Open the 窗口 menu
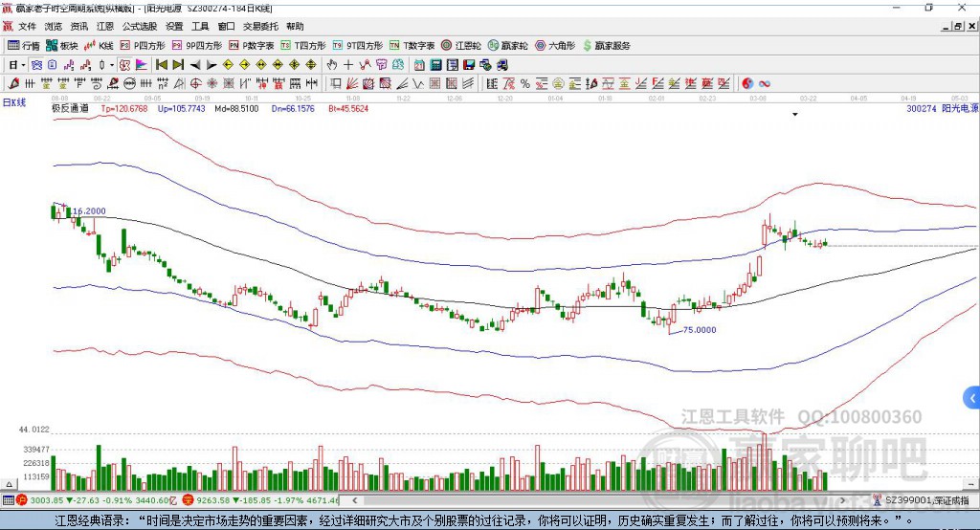The height and width of the screenshot is (530, 980). [226, 26]
